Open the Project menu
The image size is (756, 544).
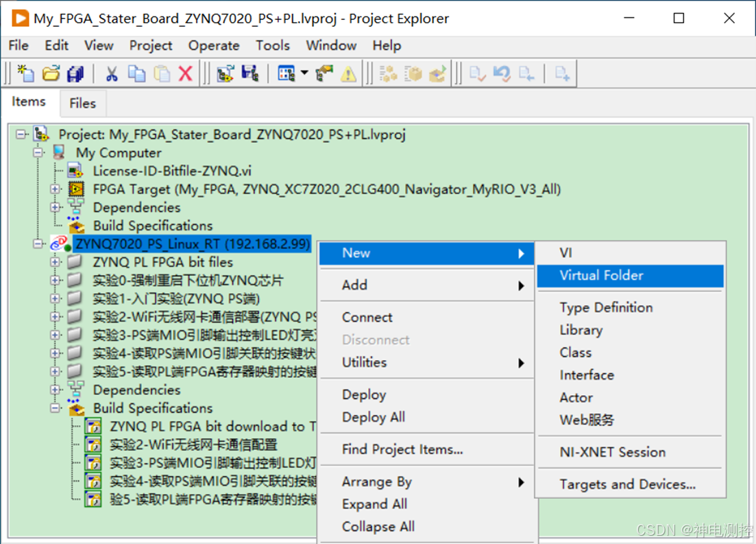150,45
